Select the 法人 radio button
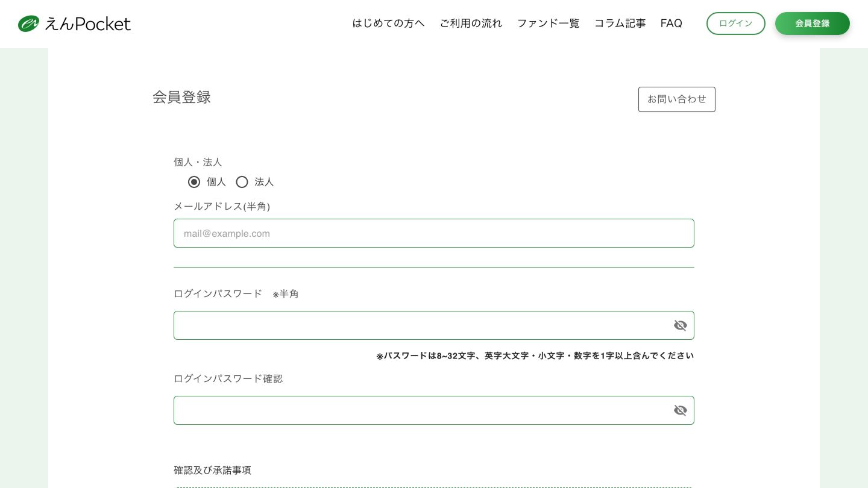The width and height of the screenshot is (868, 488). (242, 182)
